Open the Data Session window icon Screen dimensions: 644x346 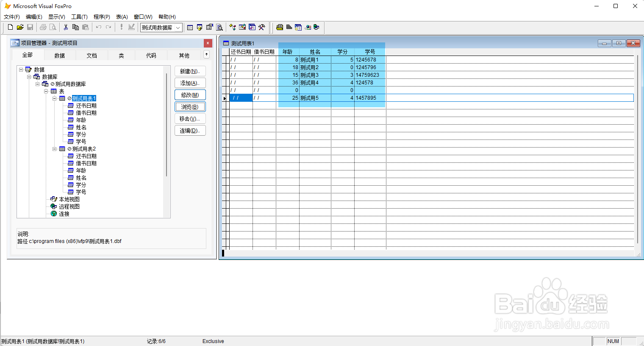[x=200, y=28]
